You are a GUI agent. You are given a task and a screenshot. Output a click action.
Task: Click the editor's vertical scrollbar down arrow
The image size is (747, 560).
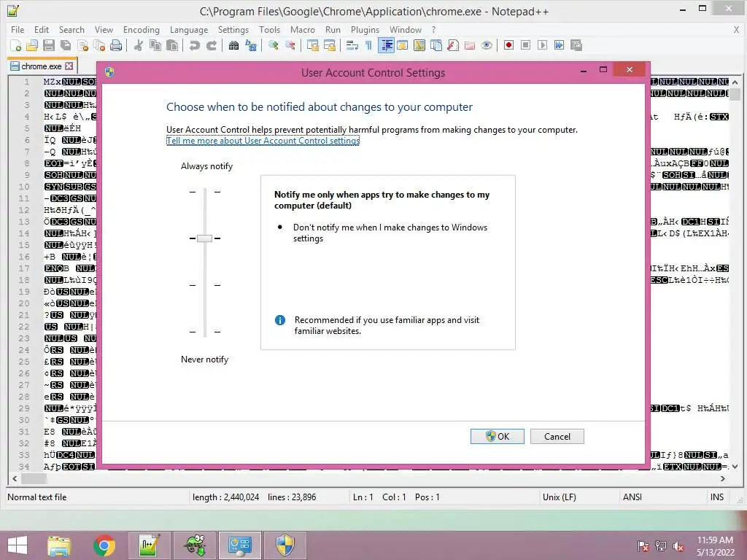[x=735, y=467]
